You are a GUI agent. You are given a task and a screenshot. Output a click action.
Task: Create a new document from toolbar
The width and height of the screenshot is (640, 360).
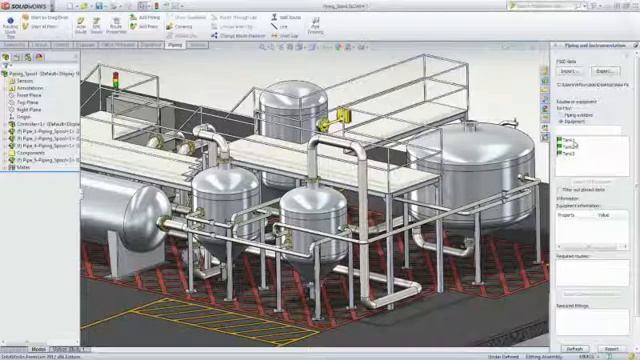[70, 6]
